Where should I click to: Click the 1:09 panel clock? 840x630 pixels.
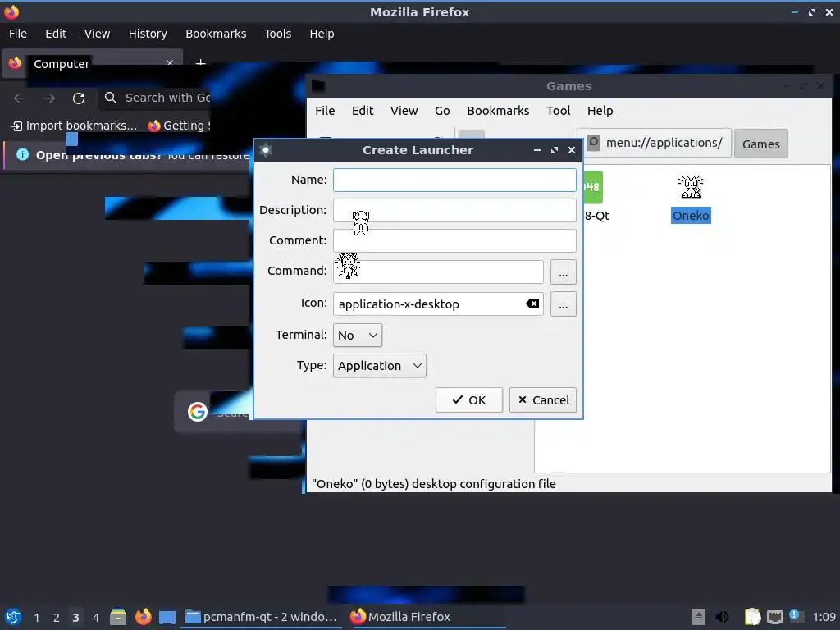pyautogui.click(x=824, y=617)
